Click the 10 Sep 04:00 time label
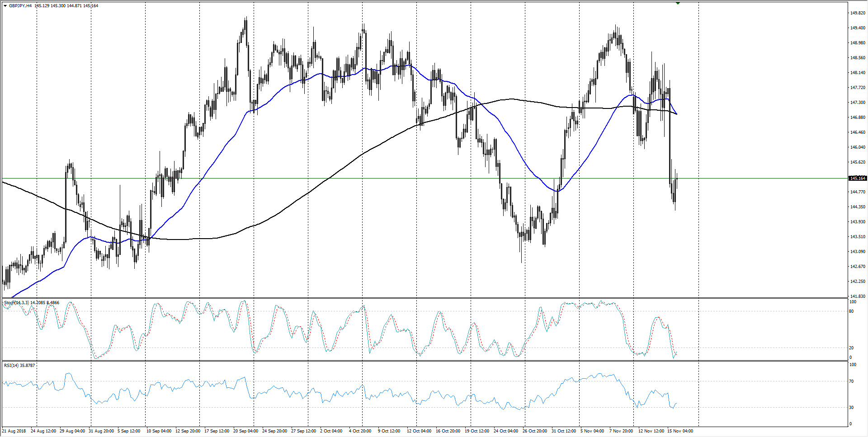Image resolution: width=868 pixels, height=437 pixels. 159,431
